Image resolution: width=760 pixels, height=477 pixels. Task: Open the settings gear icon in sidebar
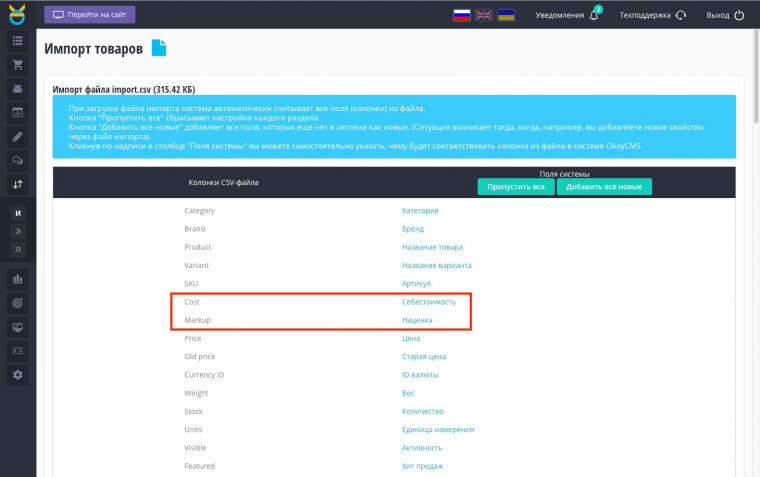17,374
